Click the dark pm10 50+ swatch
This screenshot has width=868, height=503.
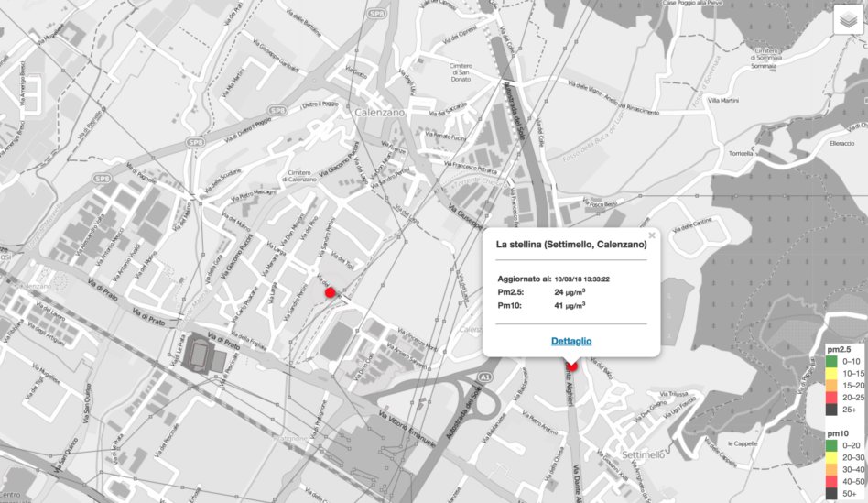831,492
